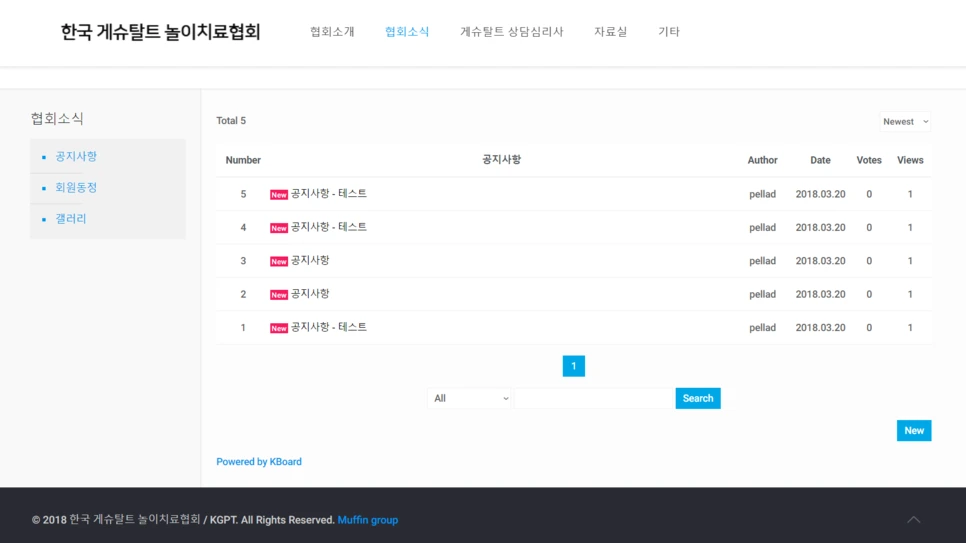Go to page 1 of the list
Screen dimensions: 966x543
point(574,366)
